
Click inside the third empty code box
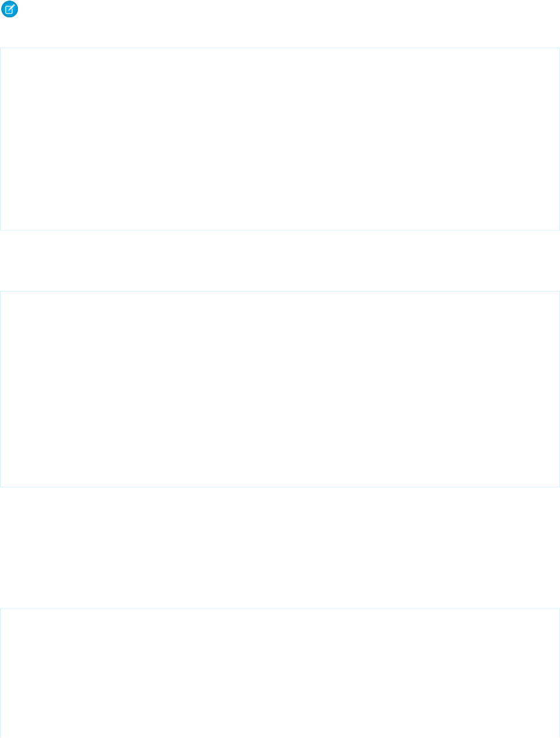(x=280, y=673)
